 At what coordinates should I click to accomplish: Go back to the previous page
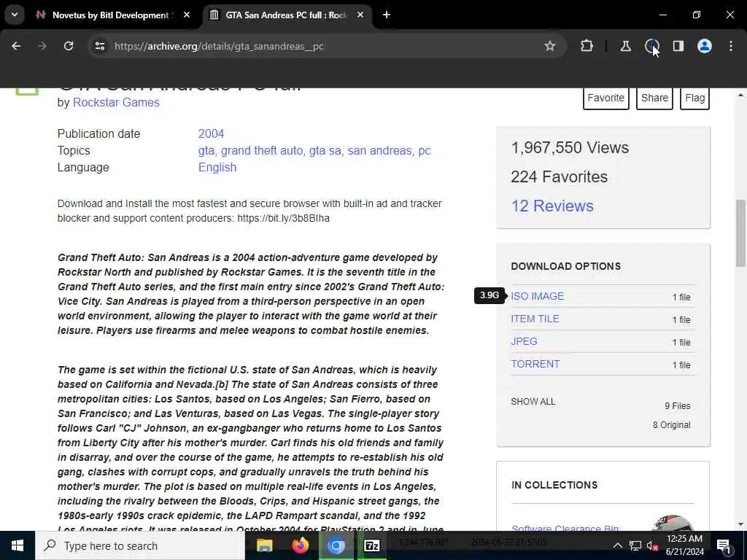point(16,46)
